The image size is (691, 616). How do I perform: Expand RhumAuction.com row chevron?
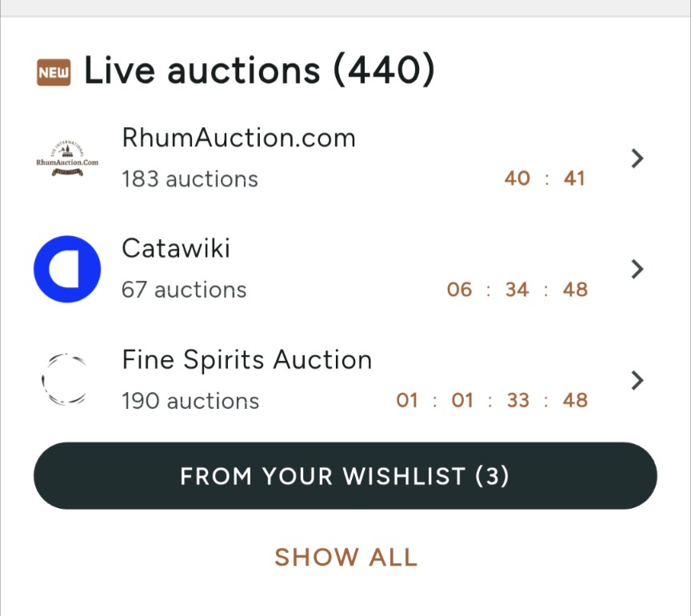[x=637, y=158]
